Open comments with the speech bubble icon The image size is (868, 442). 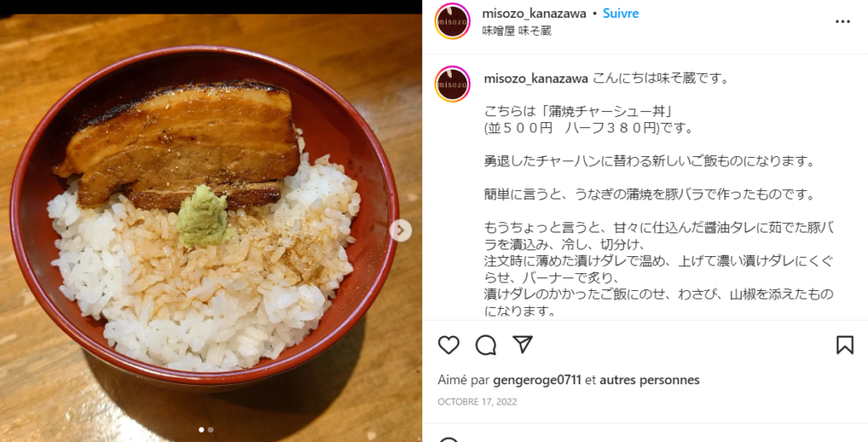[486, 345]
